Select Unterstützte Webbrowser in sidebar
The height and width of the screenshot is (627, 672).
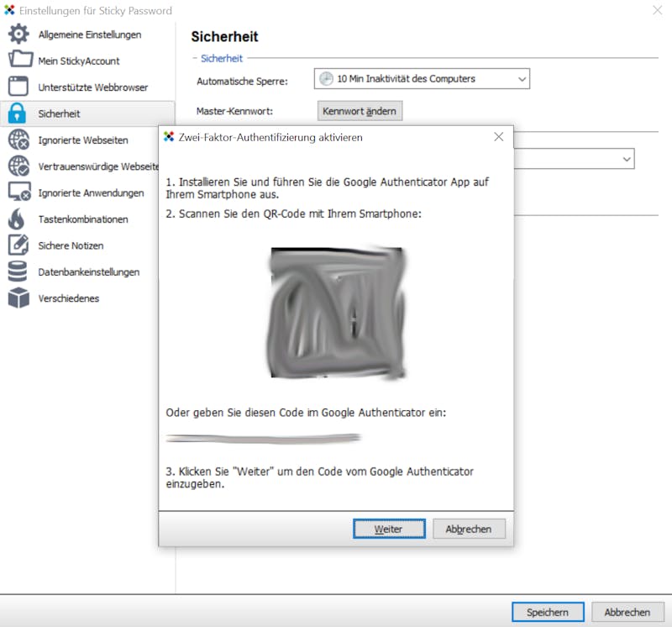coord(93,87)
